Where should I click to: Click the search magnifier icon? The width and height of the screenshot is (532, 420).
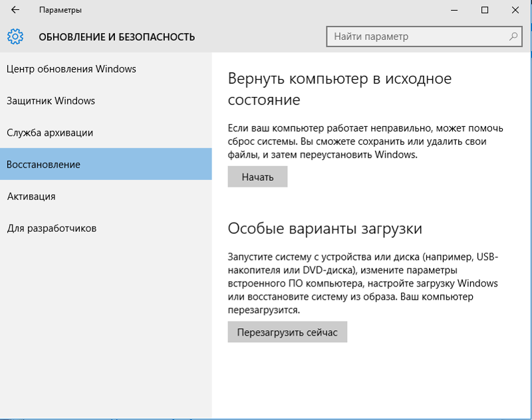[513, 37]
